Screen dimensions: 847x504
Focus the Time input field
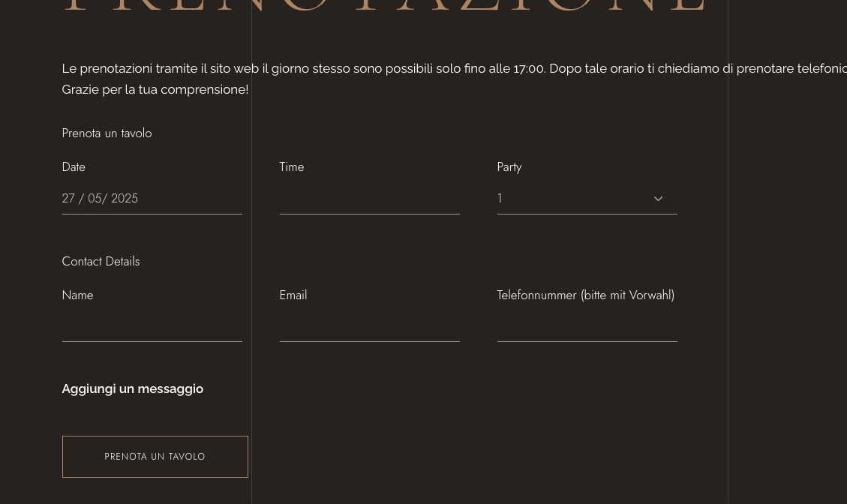tap(369, 199)
